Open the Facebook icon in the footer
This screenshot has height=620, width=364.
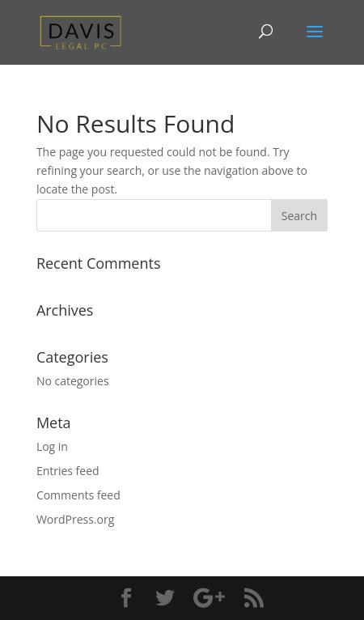pyautogui.click(x=126, y=598)
